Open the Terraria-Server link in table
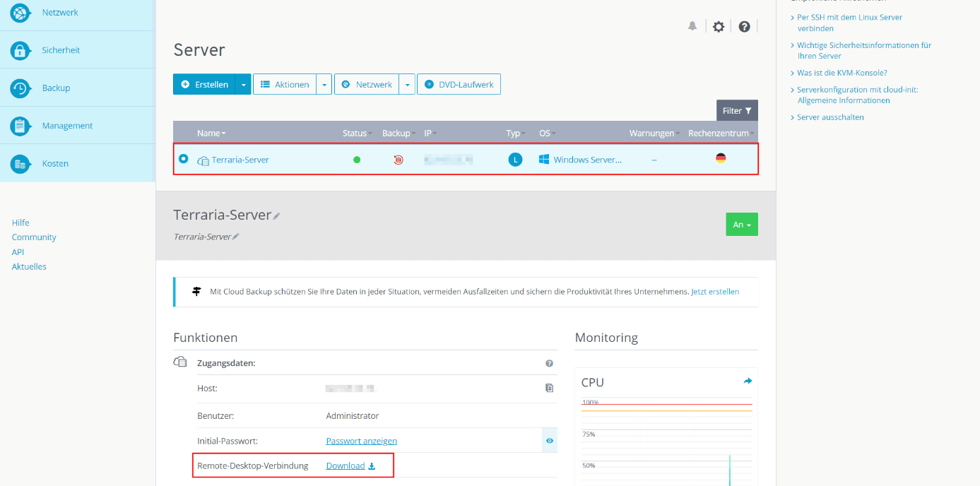Image resolution: width=980 pixels, height=486 pixels. coord(240,160)
